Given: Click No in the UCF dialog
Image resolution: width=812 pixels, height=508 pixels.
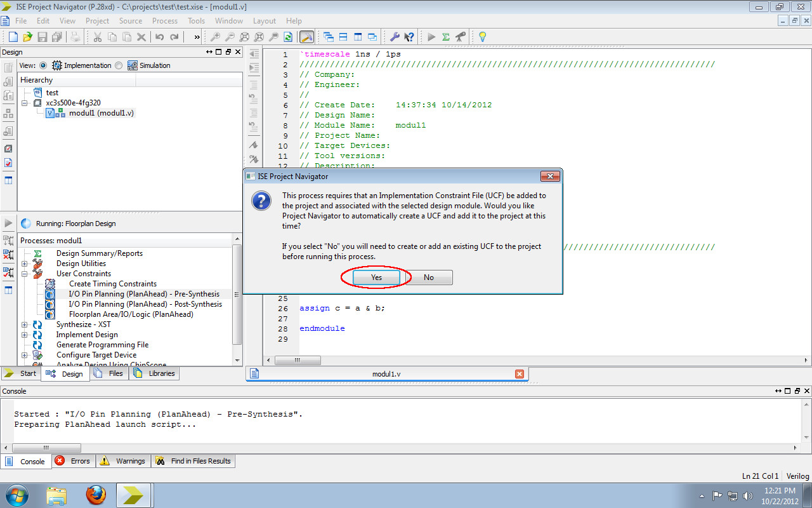Looking at the screenshot, I should coord(428,277).
